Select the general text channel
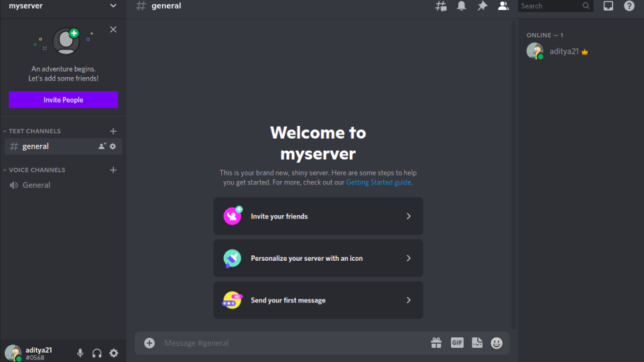644x362 pixels. (x=63, y=146)
